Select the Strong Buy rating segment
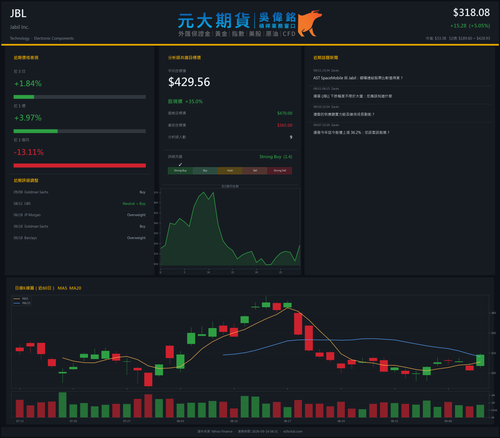 pyautogui.click(x=180, y=171)
